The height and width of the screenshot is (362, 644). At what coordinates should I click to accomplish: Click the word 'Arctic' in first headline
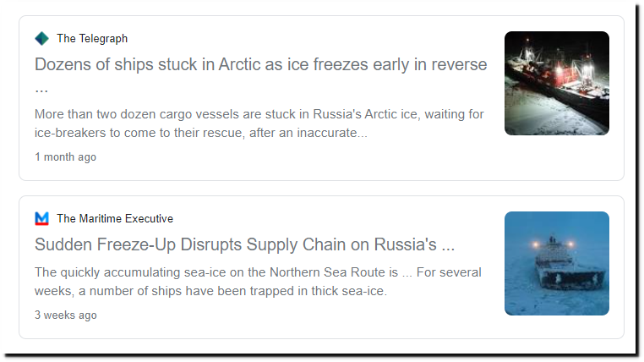click(239, 64)
